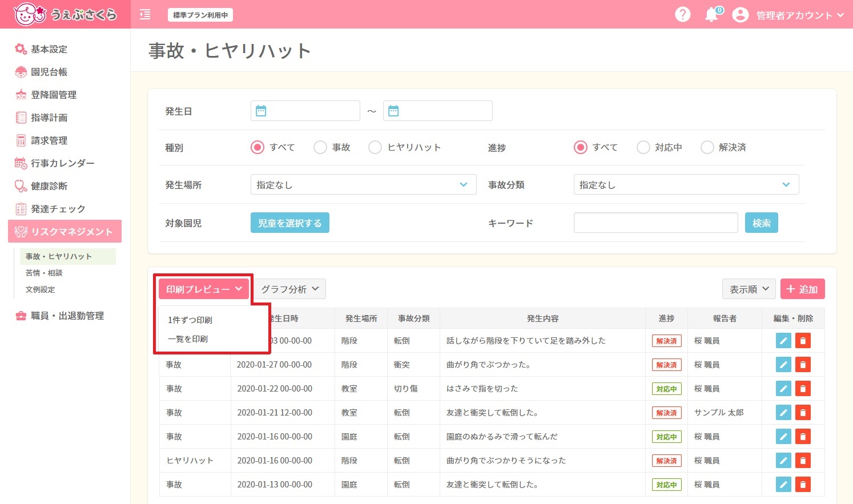Edit the ヒヤリハット row
This screenshot has width=853, height=504.
783,461
